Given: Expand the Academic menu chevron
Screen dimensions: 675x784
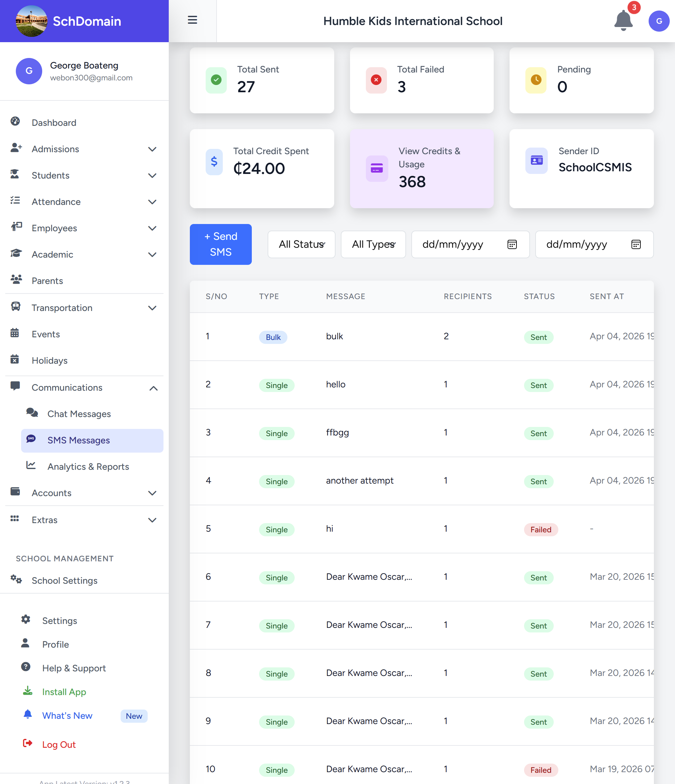Looking at the screenshot, I should [152, 255].
